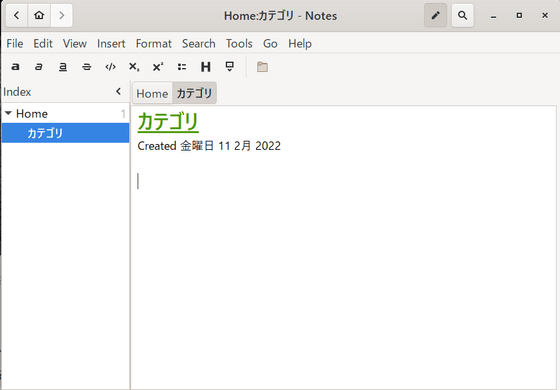Apply subscript formatting
Viewport: 560px width, 390px height.
(134, 67)
